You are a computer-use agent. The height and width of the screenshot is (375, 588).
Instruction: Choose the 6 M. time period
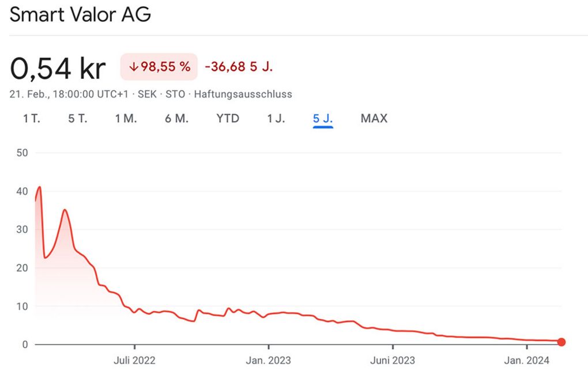click(x=177, y=119)
